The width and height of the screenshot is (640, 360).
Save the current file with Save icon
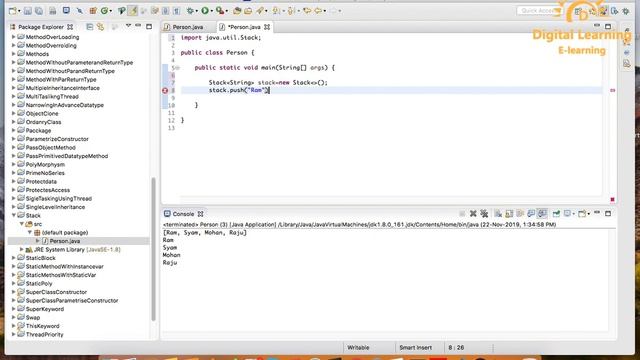pos(28,11)
